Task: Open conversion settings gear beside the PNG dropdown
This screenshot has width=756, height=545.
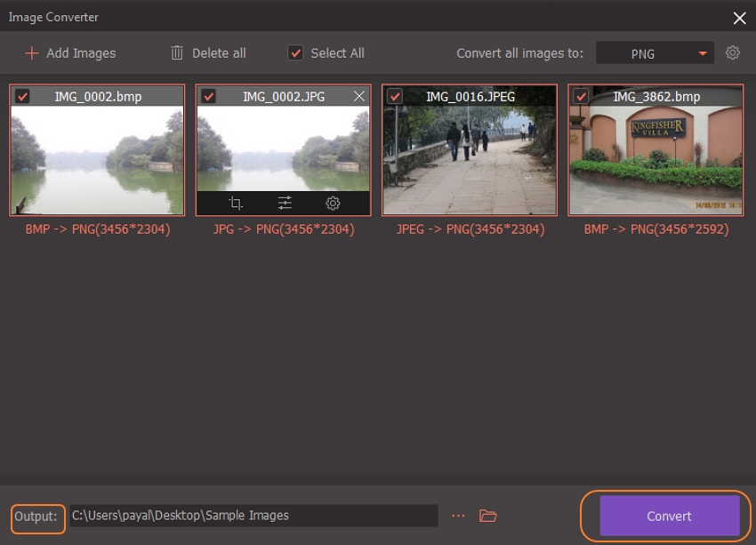Action: point(732,52)
